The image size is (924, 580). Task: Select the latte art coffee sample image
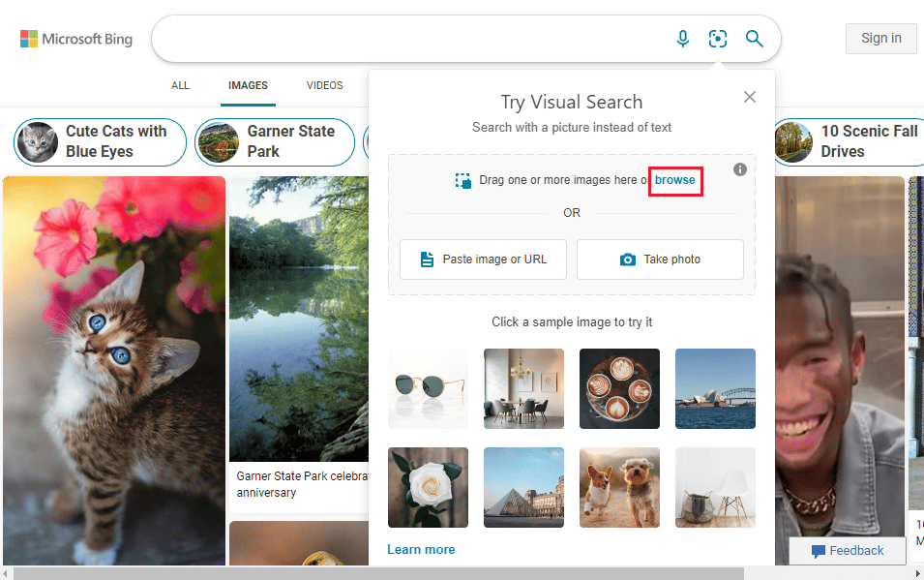[619, 389]
